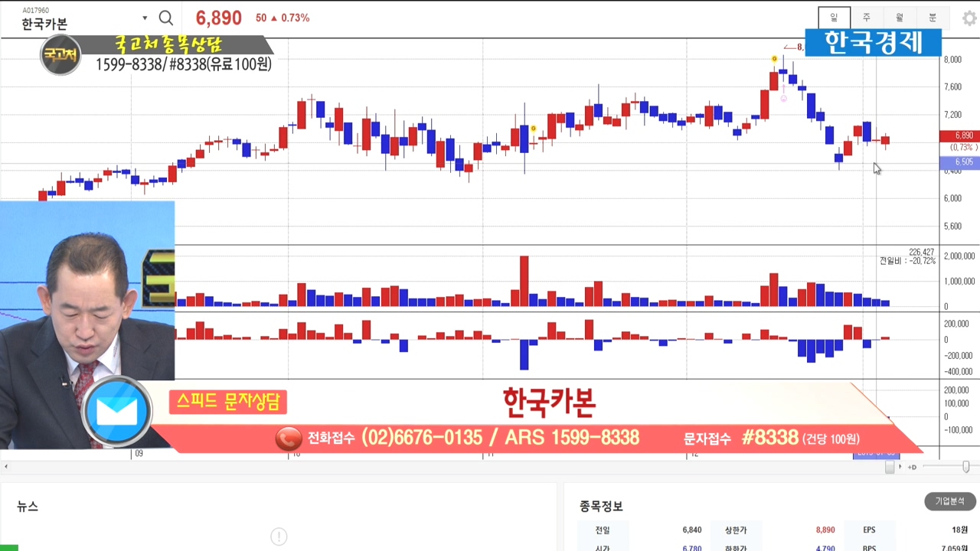This screenshot has height=551, width=980.
Task: Click the news alert exclamation icon
Action: [x=279, y=536]
